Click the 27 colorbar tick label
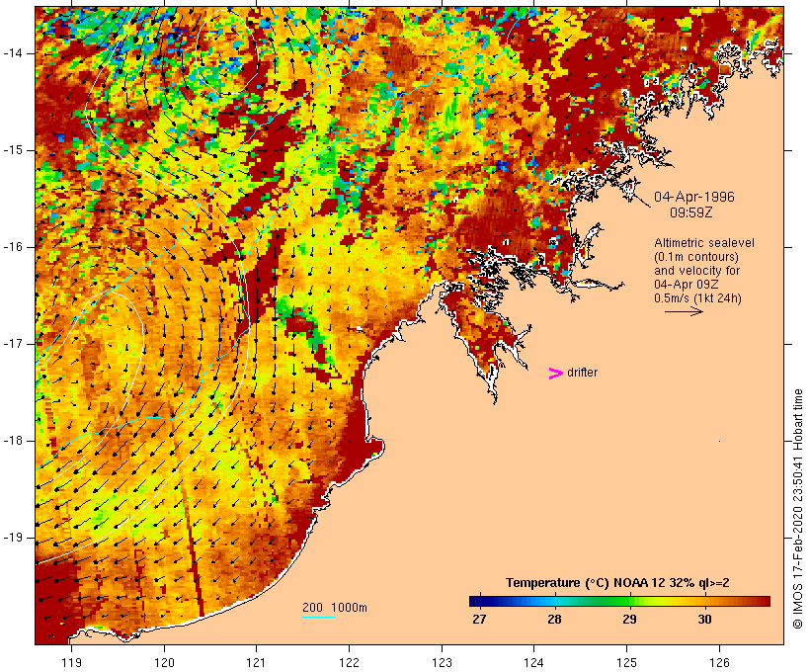The height and width of the screenshot is (672, 810). [478, 620]
